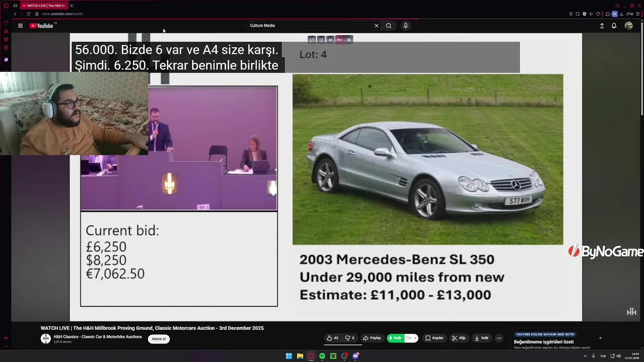Open the three-dots more actions menu

tap(499, 338)
